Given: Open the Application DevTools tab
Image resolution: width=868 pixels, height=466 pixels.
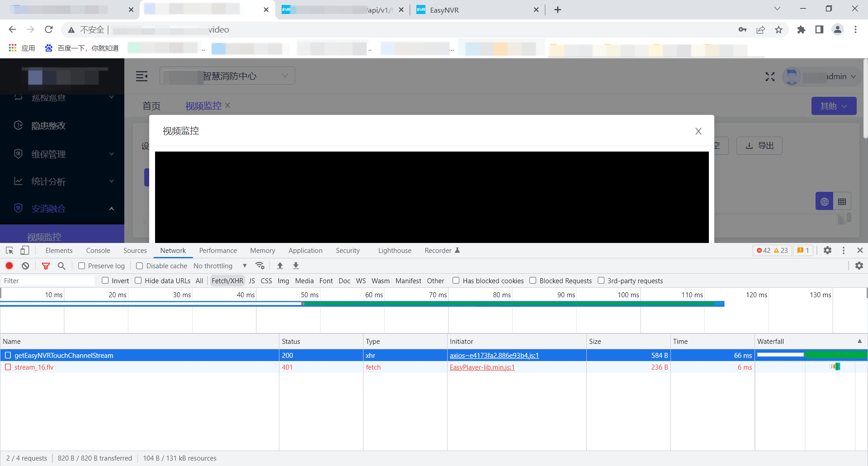Looking at the screenshot, I should (x=305, y=251).
